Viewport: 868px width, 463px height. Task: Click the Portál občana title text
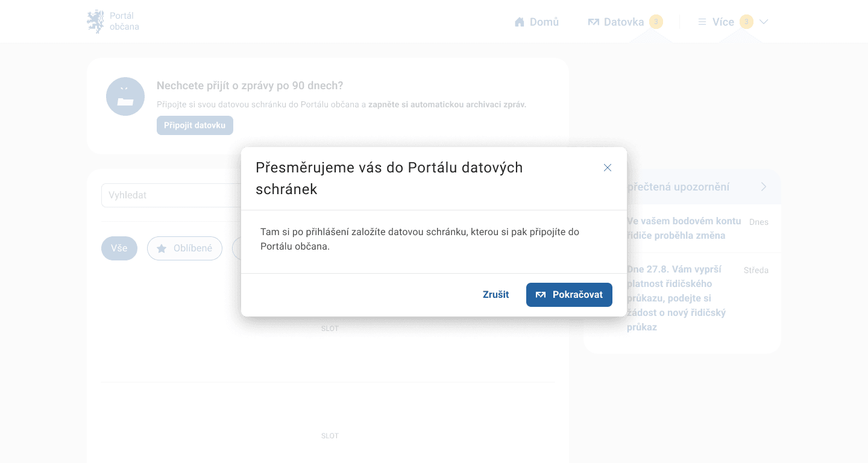click(124, 21)
